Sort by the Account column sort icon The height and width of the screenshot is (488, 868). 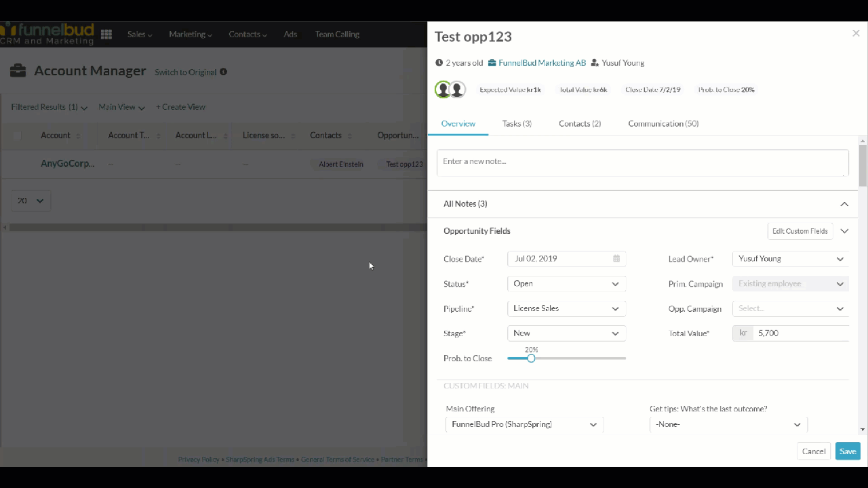tap(78, 136)
